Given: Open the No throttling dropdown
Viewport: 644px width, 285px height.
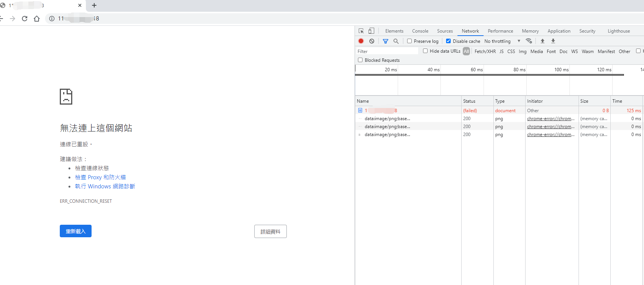Looking at the screenshot, I should [x=502, y=41].
